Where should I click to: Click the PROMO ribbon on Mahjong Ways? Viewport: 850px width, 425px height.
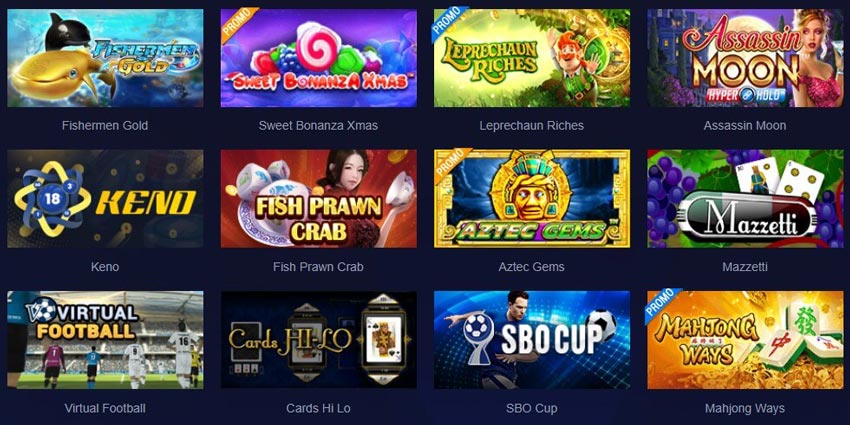[x=662, y=304]
